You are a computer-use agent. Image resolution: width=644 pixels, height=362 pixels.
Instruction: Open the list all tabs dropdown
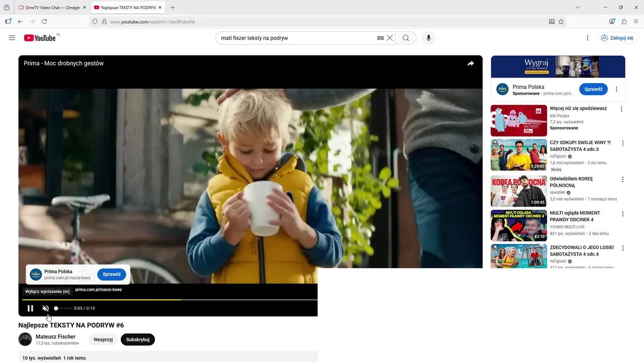pos(578,8)
